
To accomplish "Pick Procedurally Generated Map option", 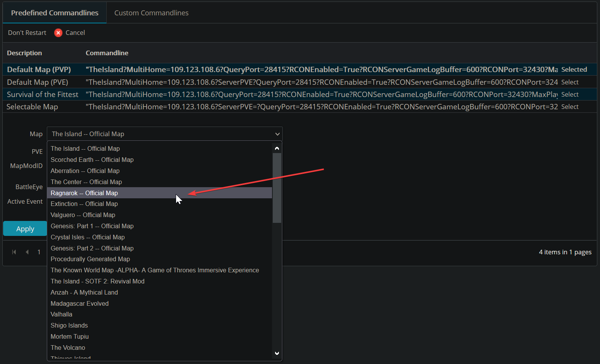I will click(x=90, y=259).
